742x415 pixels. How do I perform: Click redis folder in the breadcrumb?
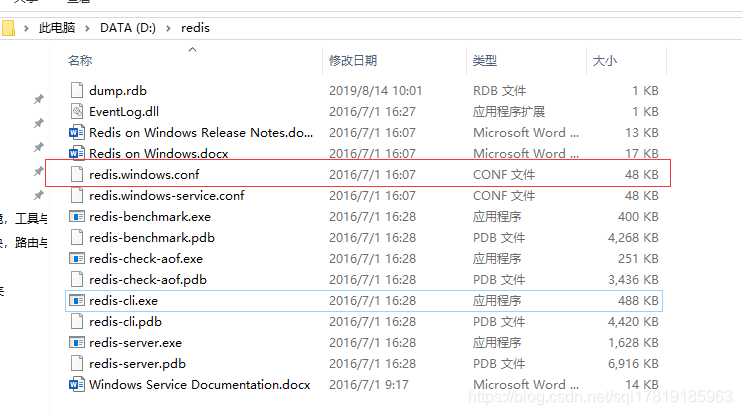(x=195, y=28)
